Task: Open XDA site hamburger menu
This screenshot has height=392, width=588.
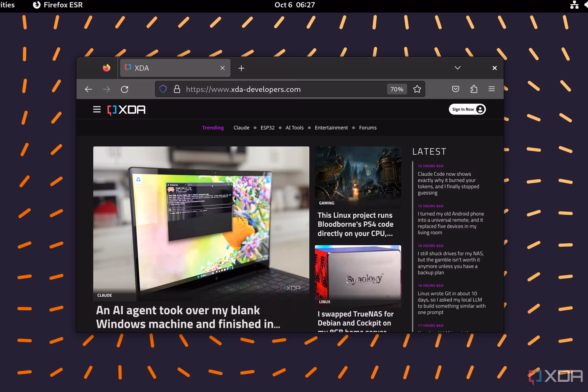Action: pyautogui.click(x=97, y=109)
